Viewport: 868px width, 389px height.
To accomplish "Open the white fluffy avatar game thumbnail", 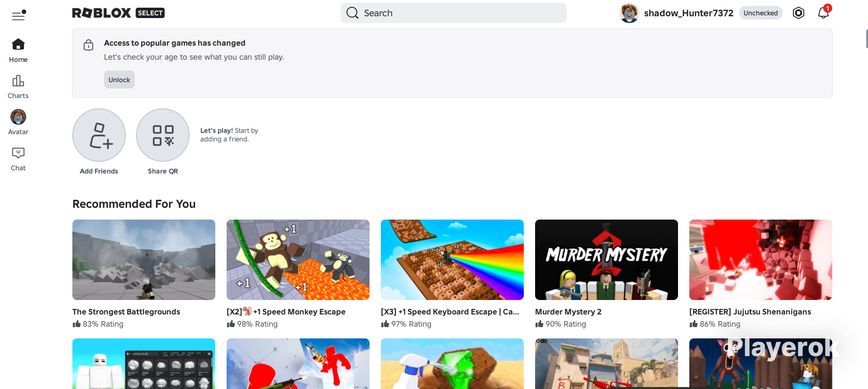I will coord(144,364).
